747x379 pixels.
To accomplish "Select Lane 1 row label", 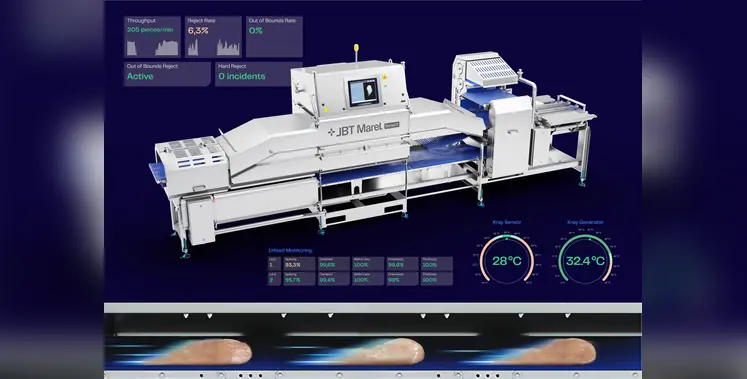I will point(274,263).
